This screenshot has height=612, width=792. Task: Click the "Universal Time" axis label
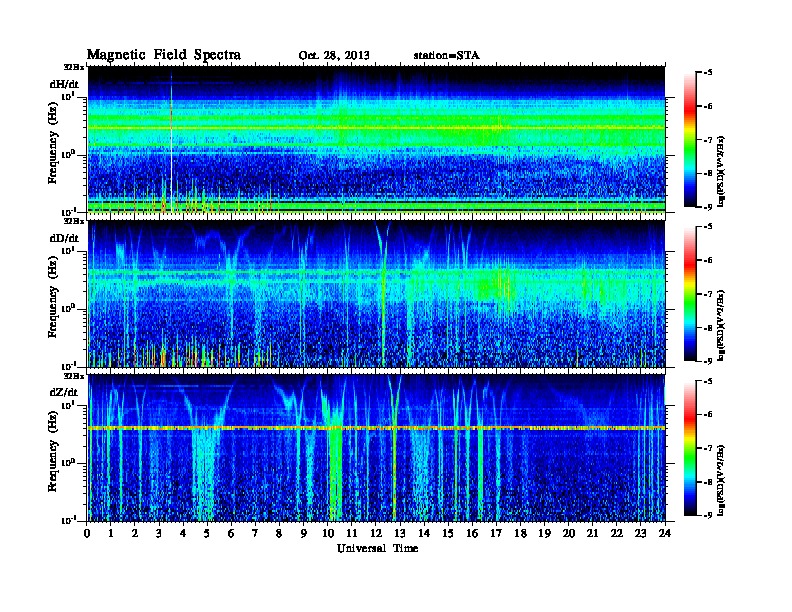[x=377, y=548]
